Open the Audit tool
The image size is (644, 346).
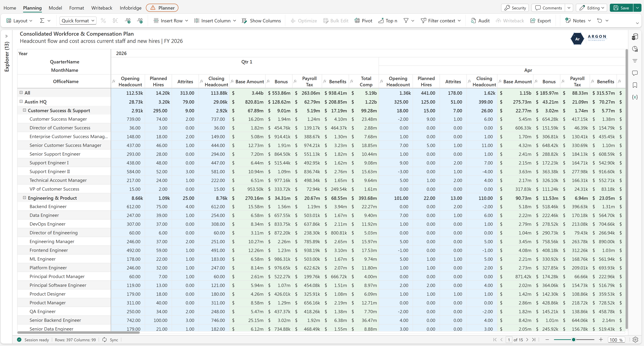coord(480,21)
